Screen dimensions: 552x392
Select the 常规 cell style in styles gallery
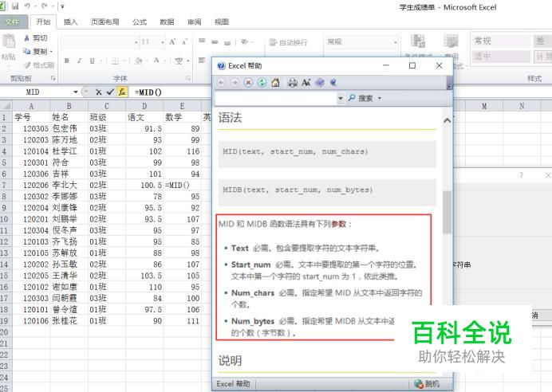pyautogui.click(x=501, y=41)
